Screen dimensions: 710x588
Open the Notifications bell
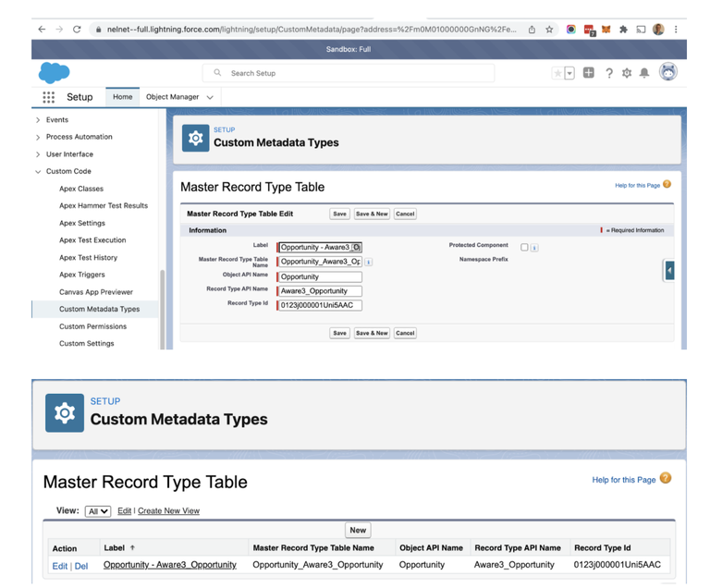(643, 73)
